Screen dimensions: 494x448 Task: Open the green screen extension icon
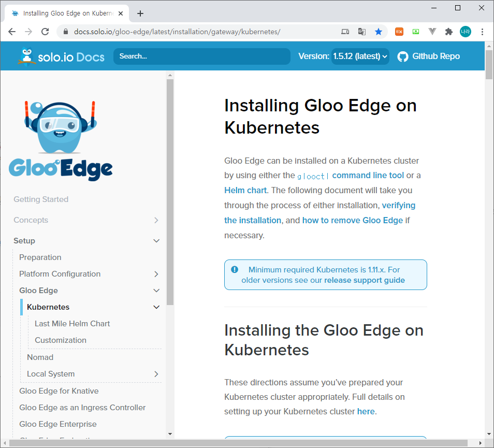tap(416, 32)
